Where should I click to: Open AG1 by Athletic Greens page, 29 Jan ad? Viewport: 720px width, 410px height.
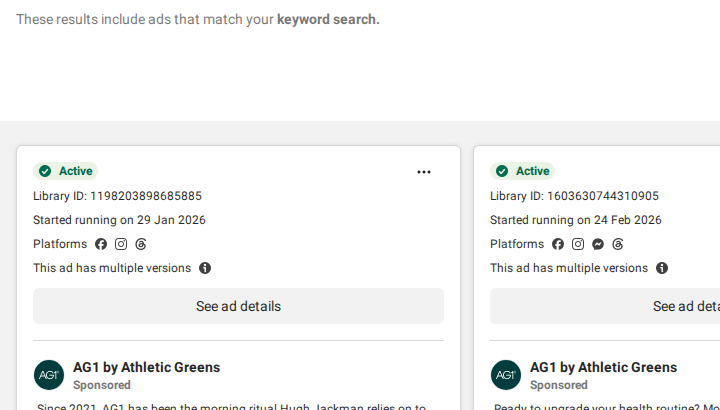[146, 367]
